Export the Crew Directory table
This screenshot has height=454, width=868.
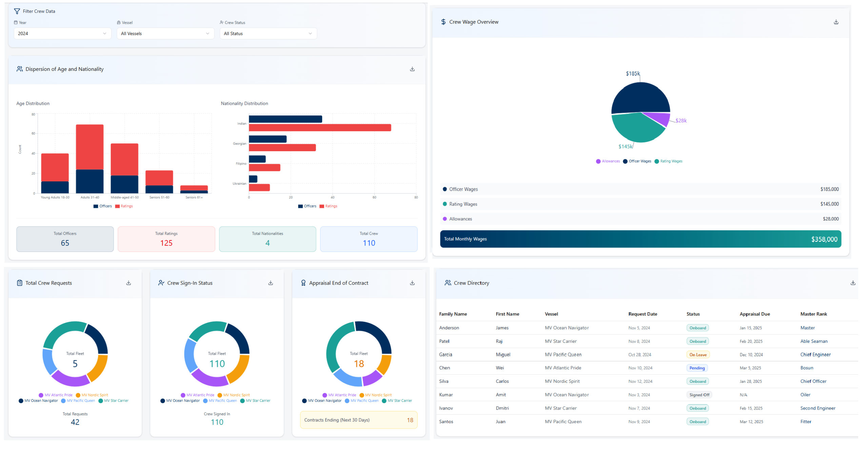852,283
